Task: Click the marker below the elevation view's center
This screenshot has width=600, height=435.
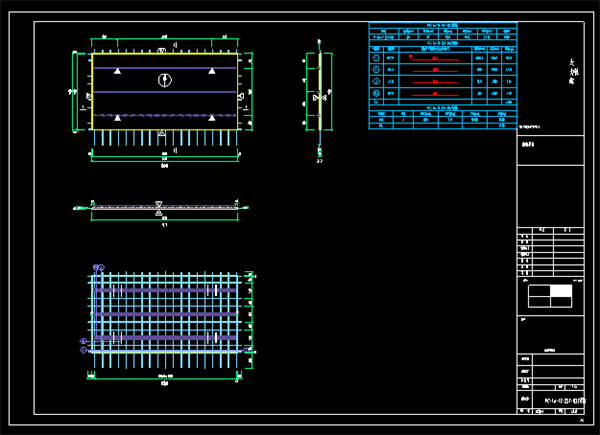Action: coord(159,213)
